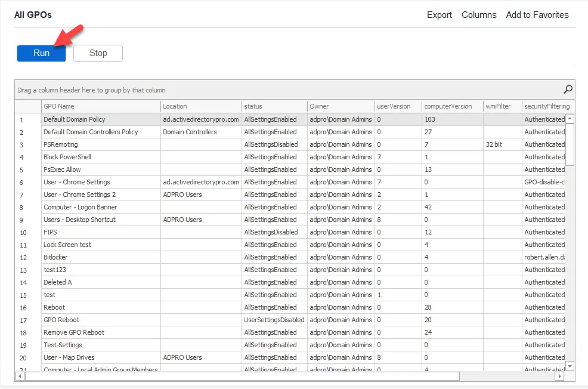Sort by the GPO Name column header
The height and width of the screenshot is (389, 588).
pyautogui.click(x=101, y=106)
